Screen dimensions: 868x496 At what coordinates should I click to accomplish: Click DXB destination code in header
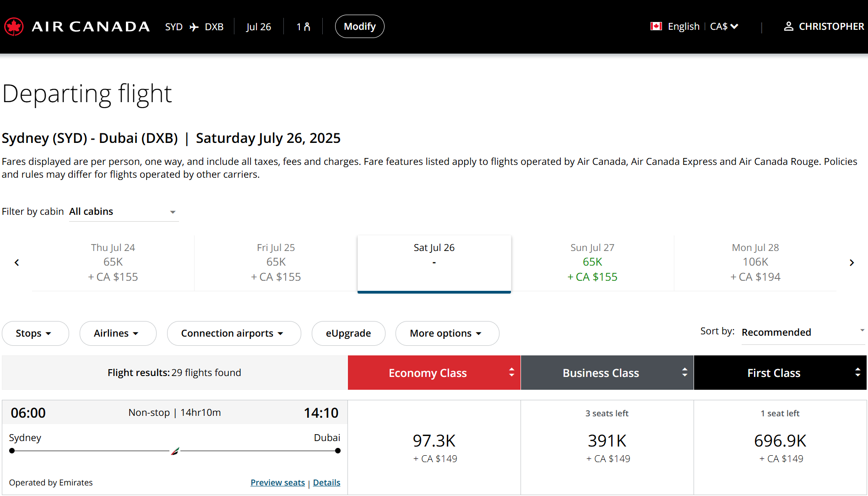[214, 27]
